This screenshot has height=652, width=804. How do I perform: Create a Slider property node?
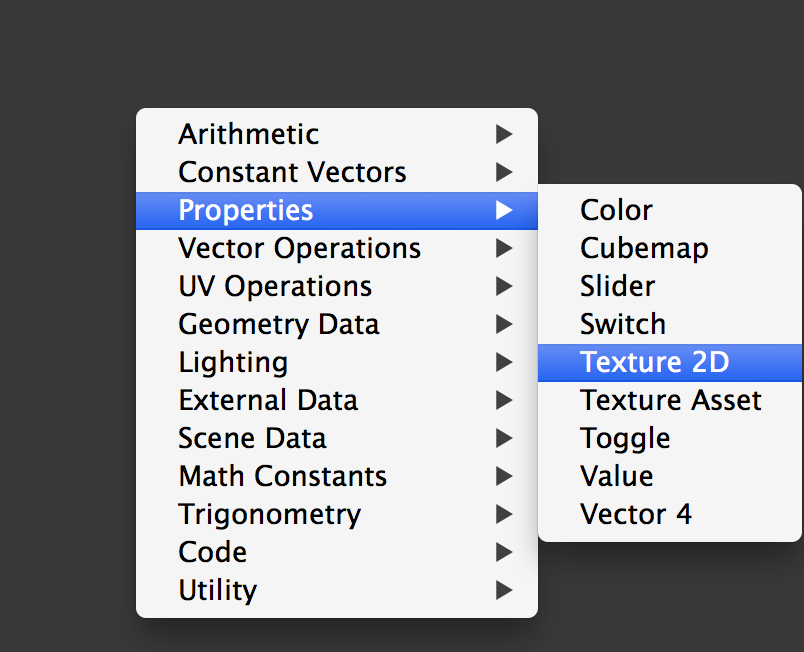click(x=617, y=286)
